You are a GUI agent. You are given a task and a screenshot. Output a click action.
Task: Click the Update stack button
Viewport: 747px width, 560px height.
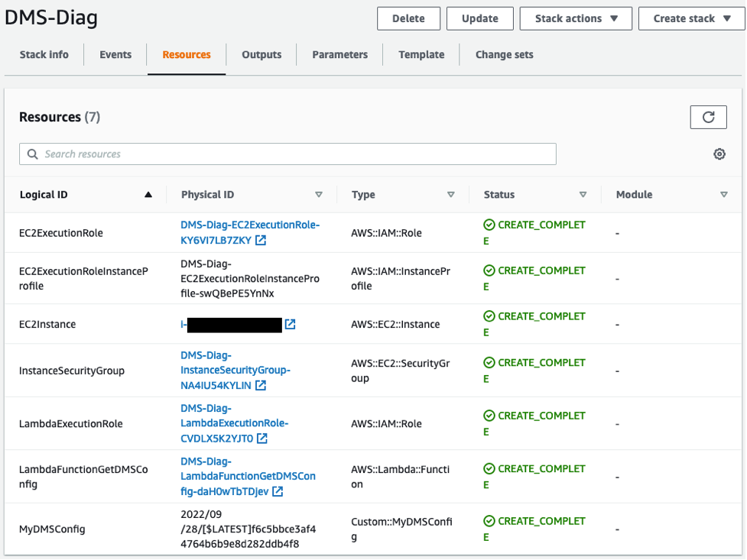(479, 18)
